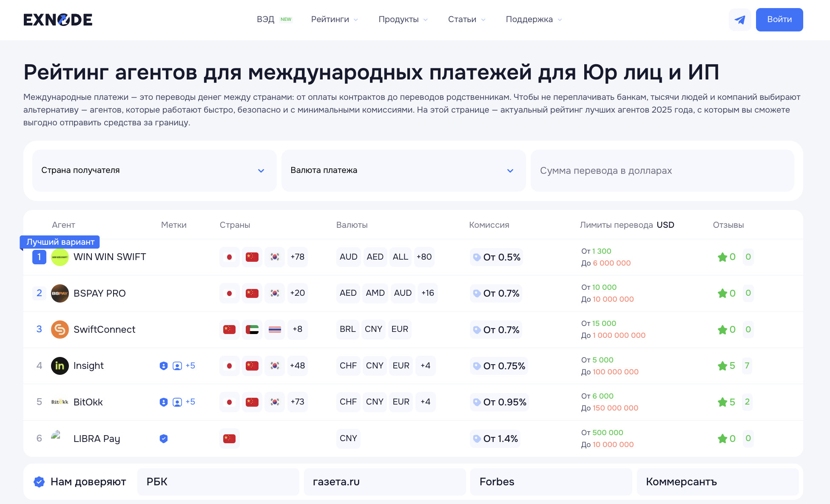Click the BSPAY PRO agent logo

tap(60, 293)
